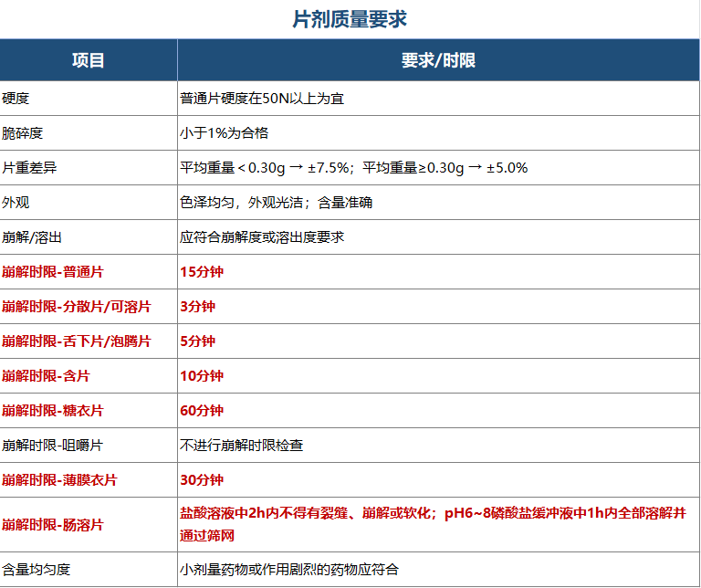
Task: Select the 含量均匀度 row label
Action: (37, 569)
